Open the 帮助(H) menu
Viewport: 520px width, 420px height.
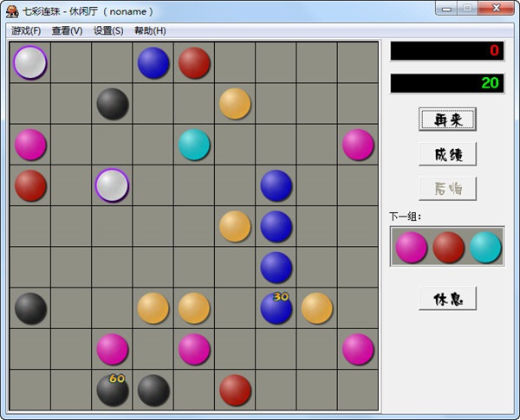[150, 30]
